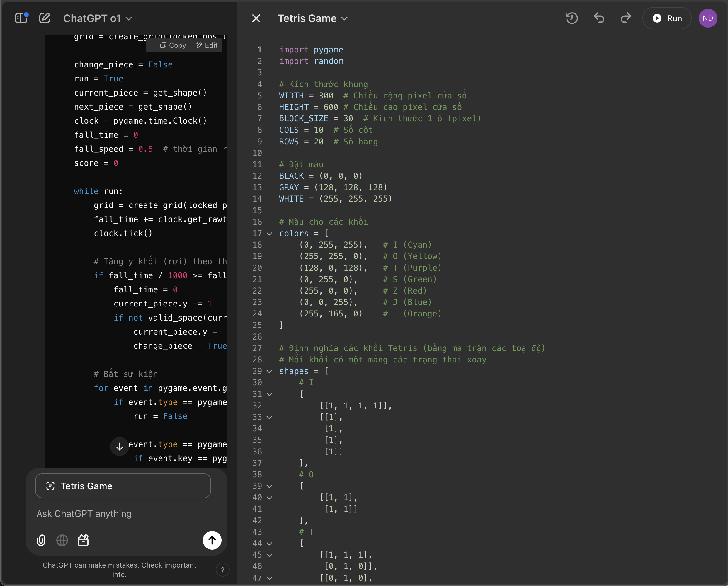Viewport: 728px width, 586px height.
Task: Redo the canvas change
Action: (x=626, y=18)
